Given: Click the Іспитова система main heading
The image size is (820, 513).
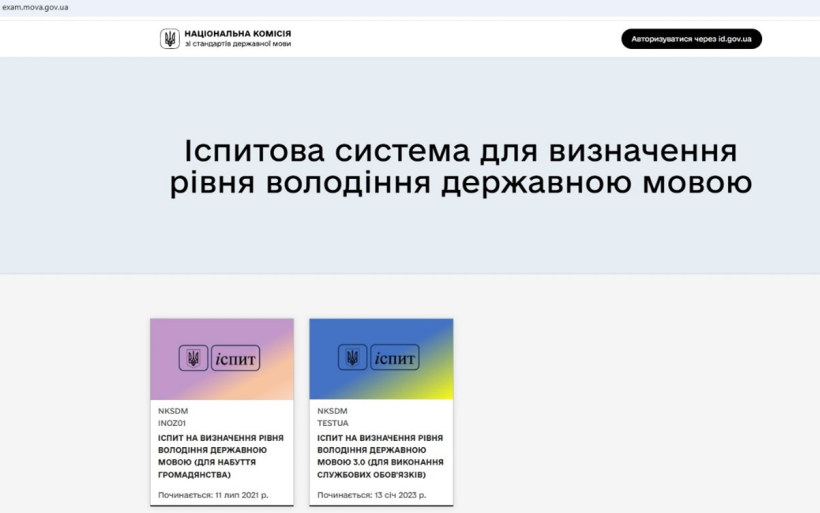Looking at the screenshot, I should coord(461,166).
